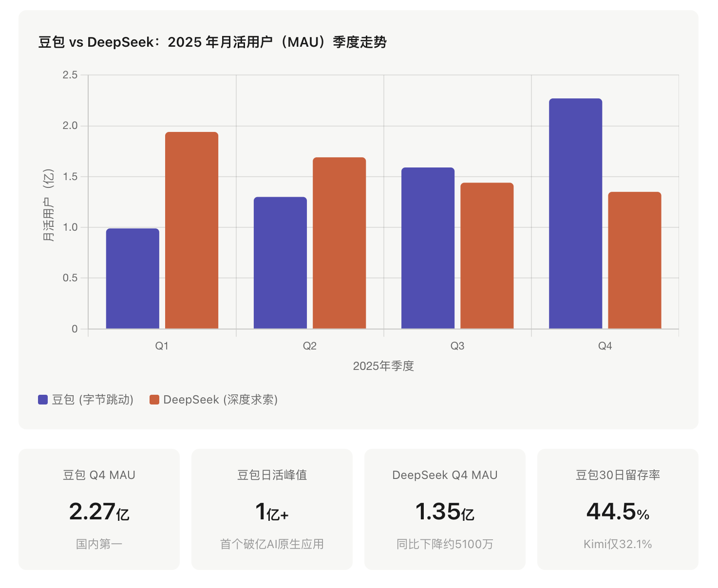Click the 1.35亿 value
Viewport: 718px width, 588px height.
pyautogui.click(x=445, y=512)
